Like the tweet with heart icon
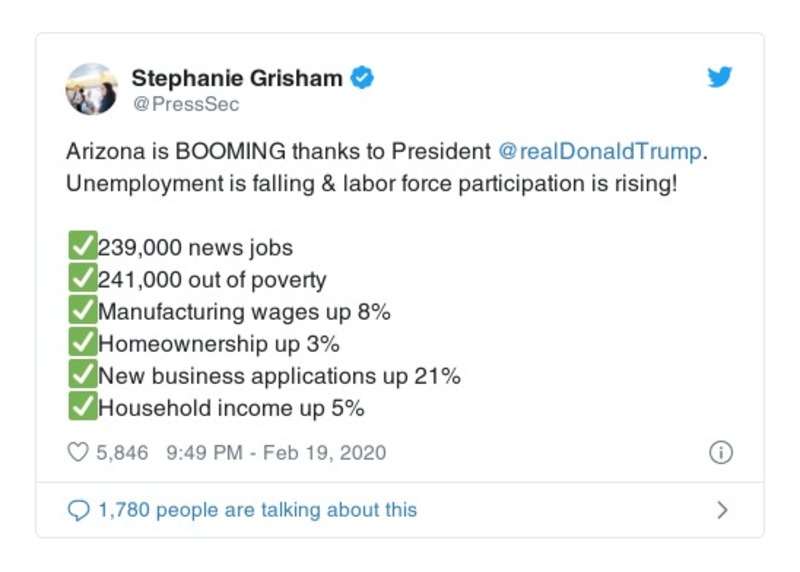The width and height of the screenshot is (800, 572). point(78,452)
